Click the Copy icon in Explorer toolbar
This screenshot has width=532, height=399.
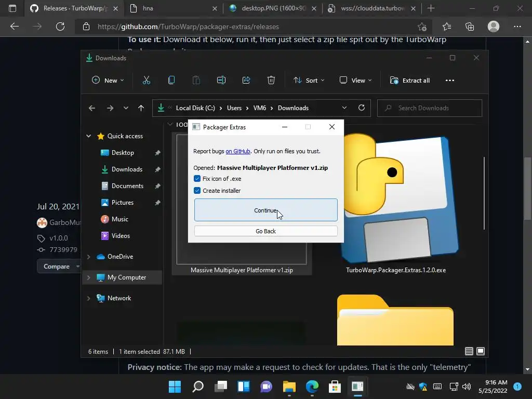click(x=171, y=81)
